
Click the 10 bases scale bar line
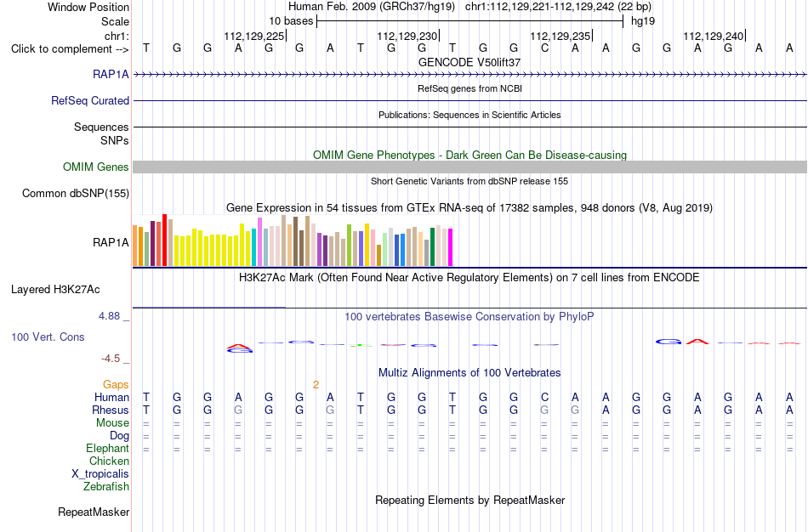coord(470,21)
